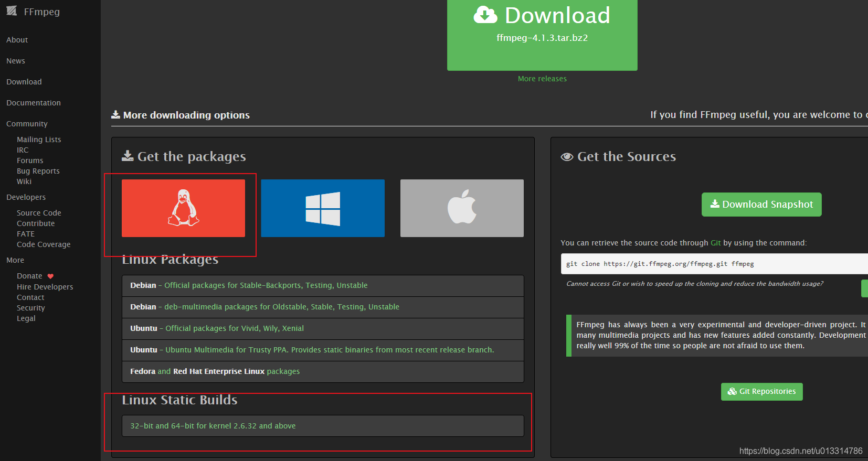
Task: Click the 'Cannot access Git' italic note
Action: point(695,284)
